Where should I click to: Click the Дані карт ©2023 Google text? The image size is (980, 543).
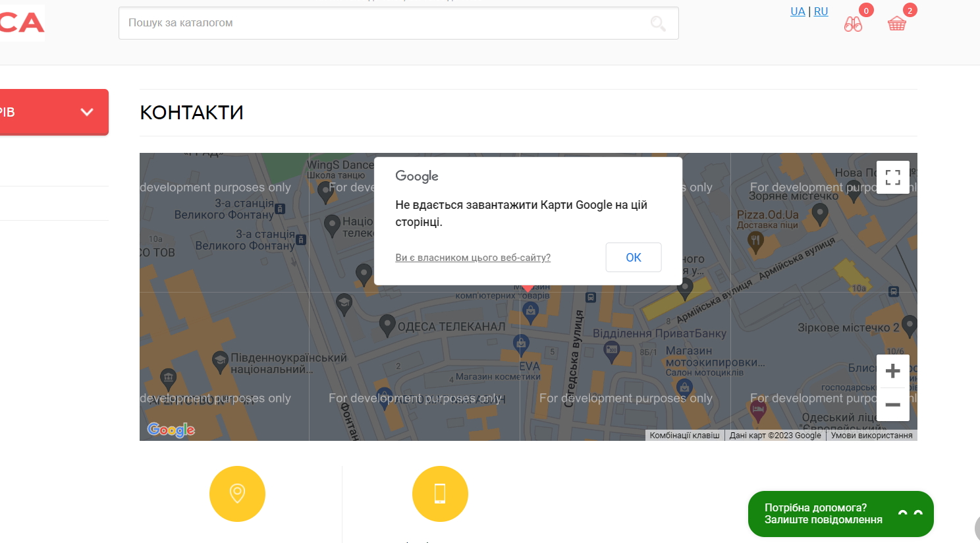(775, 435)
